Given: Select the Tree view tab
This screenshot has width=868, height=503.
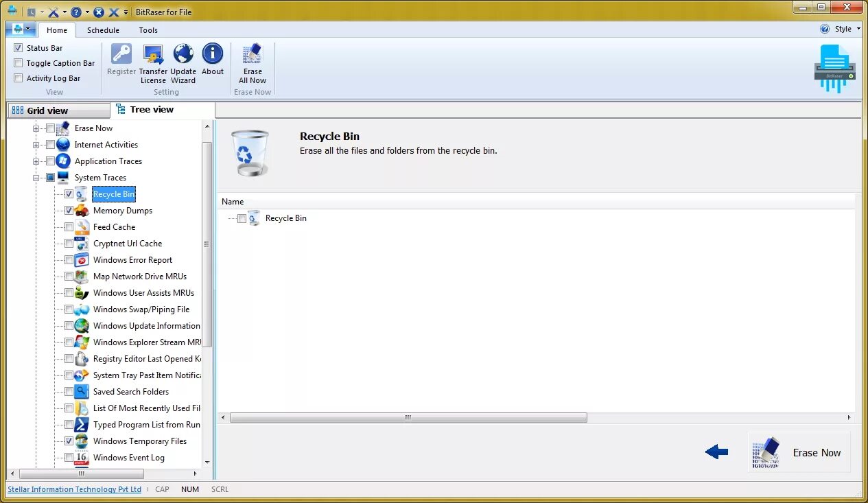Looking at the screenshot, I should tap(163, 110).
